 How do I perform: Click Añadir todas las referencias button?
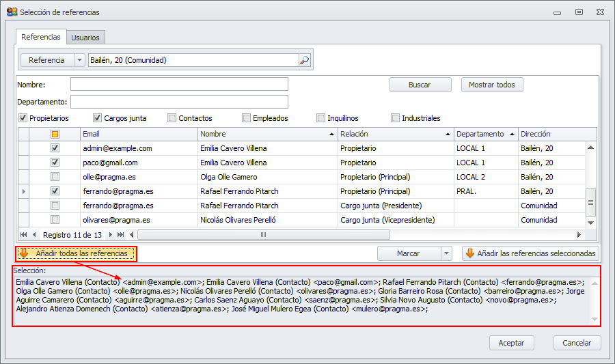(x=77, y=253)
